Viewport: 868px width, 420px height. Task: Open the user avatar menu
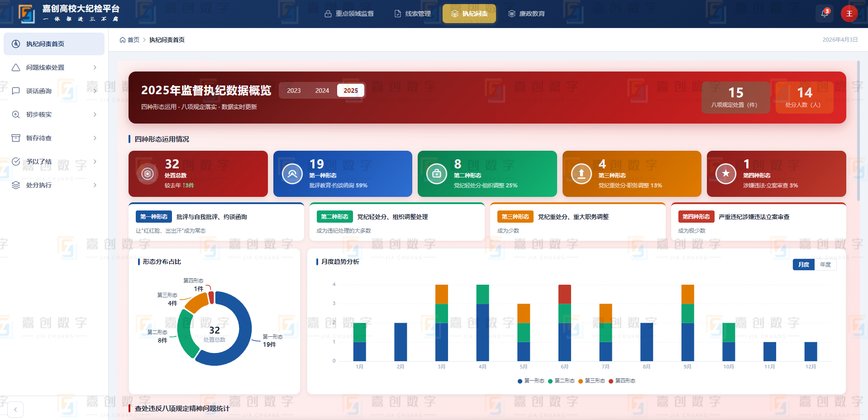(849, 14)
